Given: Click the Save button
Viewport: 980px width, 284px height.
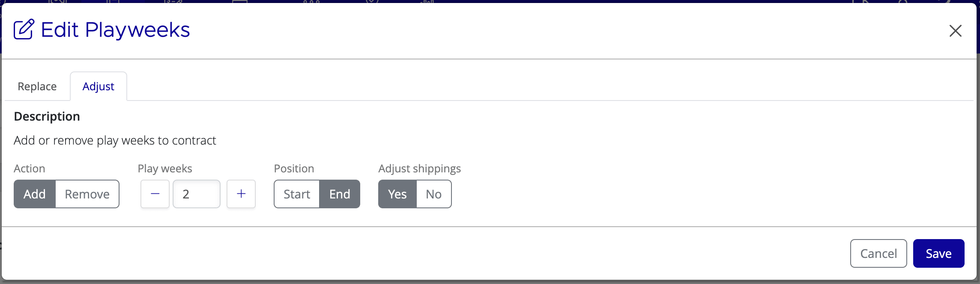Looking at the screenshot, I should pyautogui.click(x=938, y=253).
